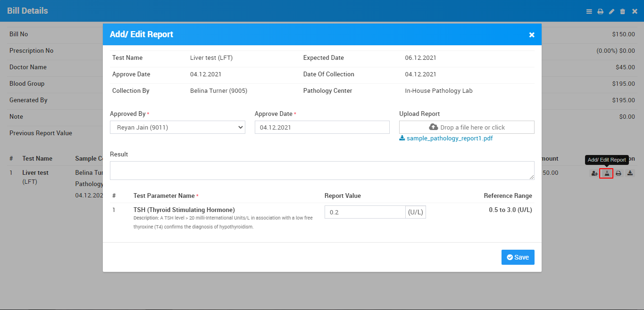The height and width of the screenshot is (310, 644).
Task: Close the Bill Details panel
Action: pos(635,11)
